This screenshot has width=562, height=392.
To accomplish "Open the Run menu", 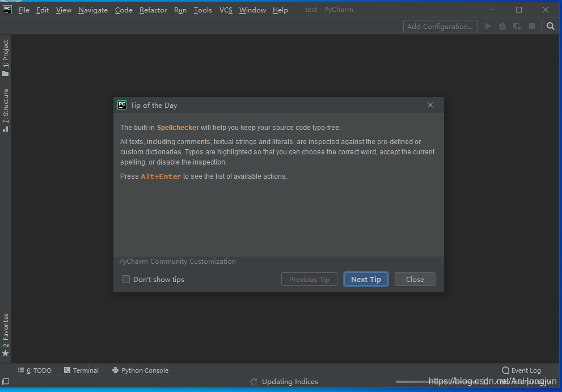I will pos(180,10).
